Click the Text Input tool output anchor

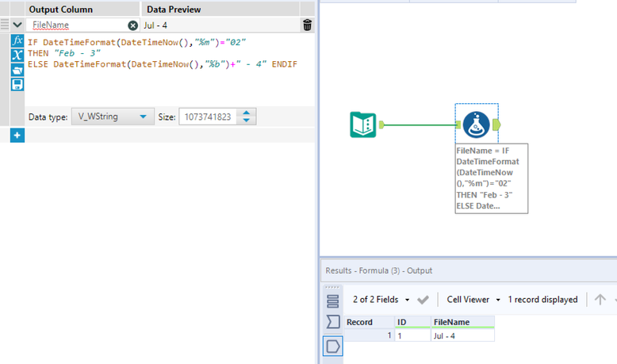[381, 125]
